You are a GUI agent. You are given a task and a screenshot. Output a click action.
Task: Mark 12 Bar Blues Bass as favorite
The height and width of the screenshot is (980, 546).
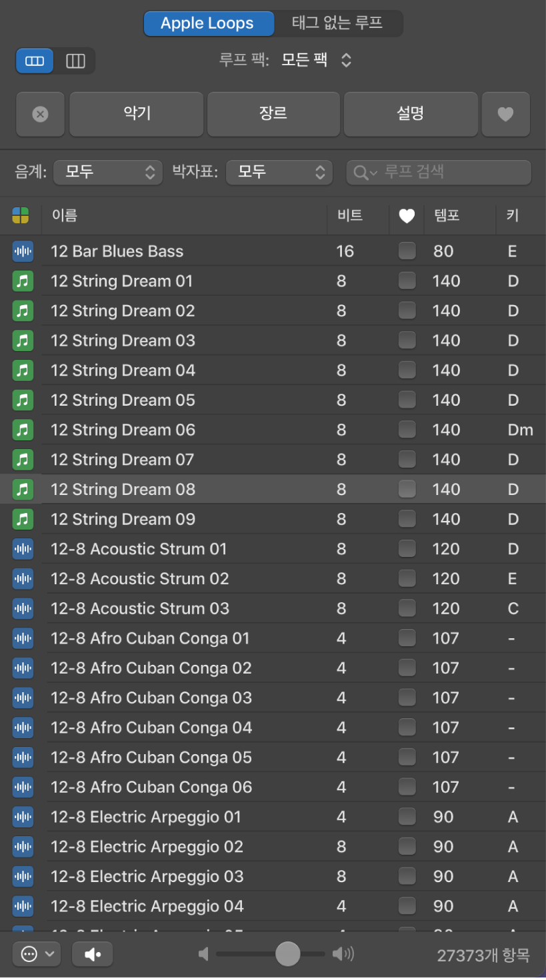pyautogui.click(x=407, y=251)
